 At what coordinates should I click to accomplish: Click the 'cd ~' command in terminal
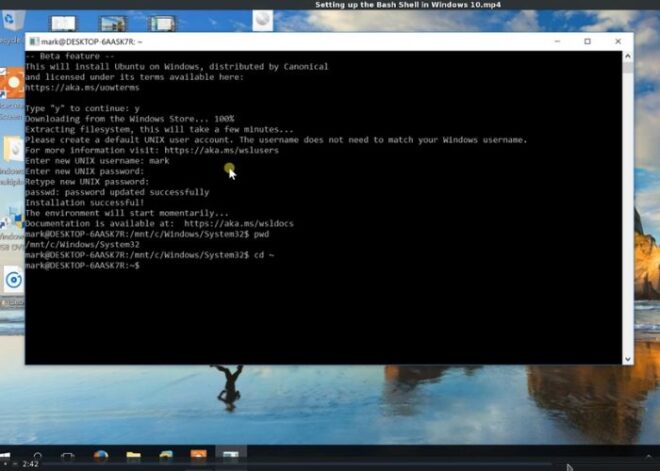coord(264,255)
